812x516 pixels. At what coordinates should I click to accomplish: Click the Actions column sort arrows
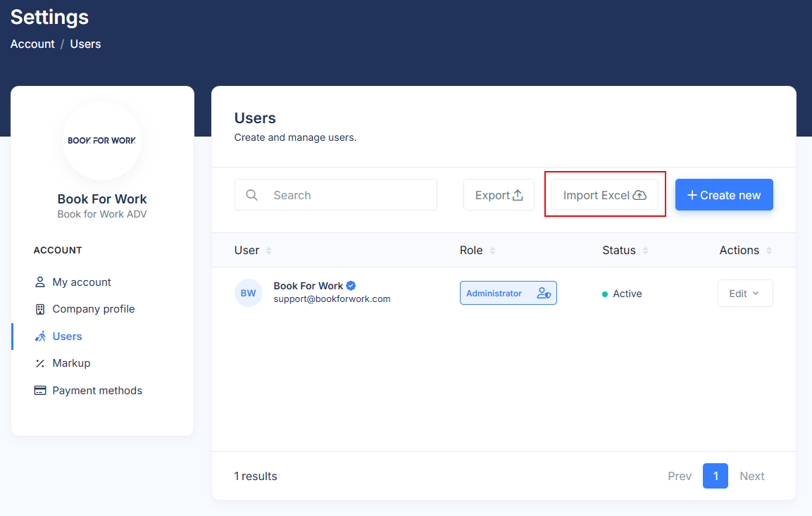click(769, 251)
